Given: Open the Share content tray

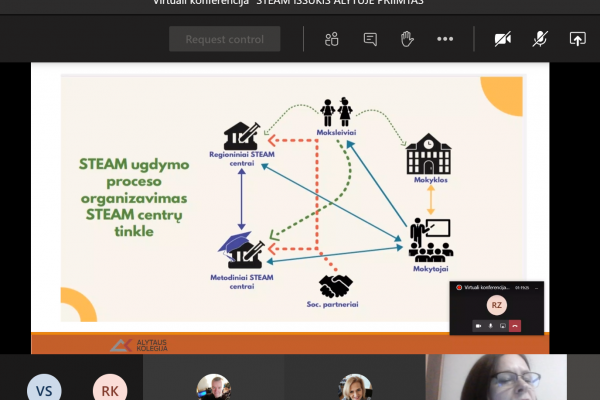Looking at the screenshot, I should click(577, 39).
